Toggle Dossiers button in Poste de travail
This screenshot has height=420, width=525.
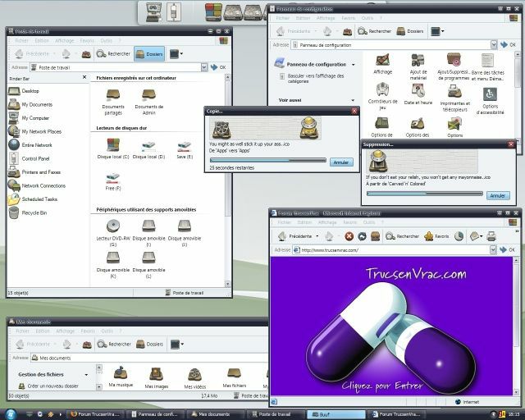click(149, 54)
